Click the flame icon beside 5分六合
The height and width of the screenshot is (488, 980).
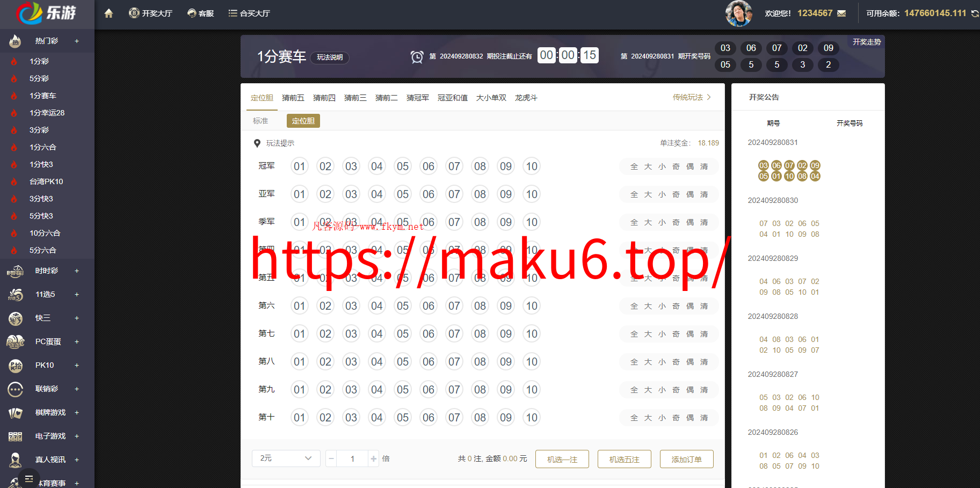coord(14,250)
